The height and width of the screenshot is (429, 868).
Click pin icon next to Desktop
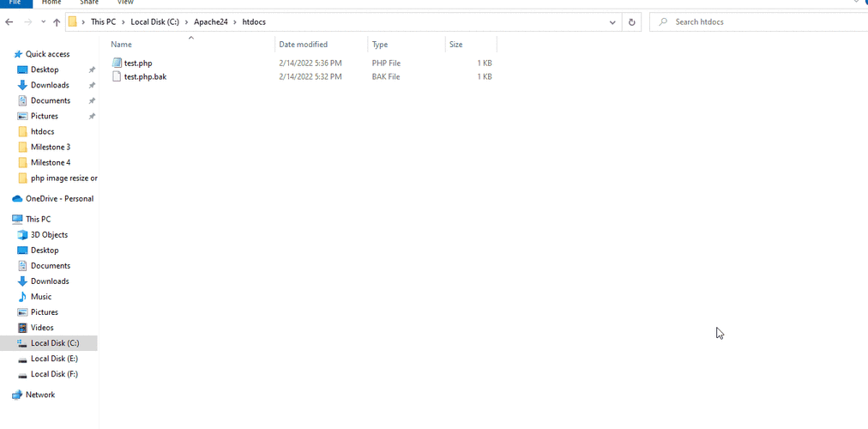pyautogui.click(x=92, y=69)
